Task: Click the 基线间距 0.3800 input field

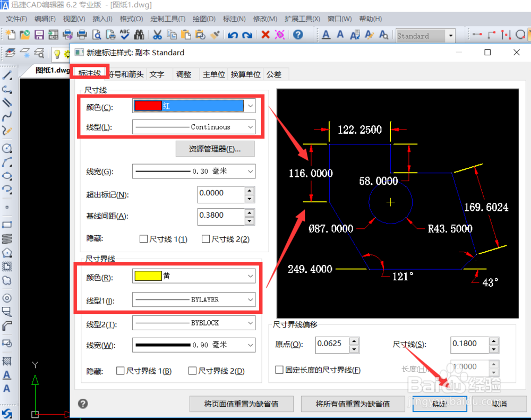Action: pos(221,217)
